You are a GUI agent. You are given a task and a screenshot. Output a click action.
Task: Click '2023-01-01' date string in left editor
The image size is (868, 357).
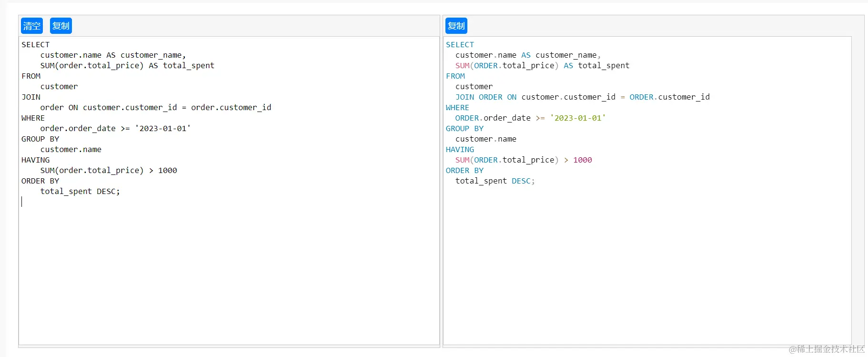(x=163, y=129)
